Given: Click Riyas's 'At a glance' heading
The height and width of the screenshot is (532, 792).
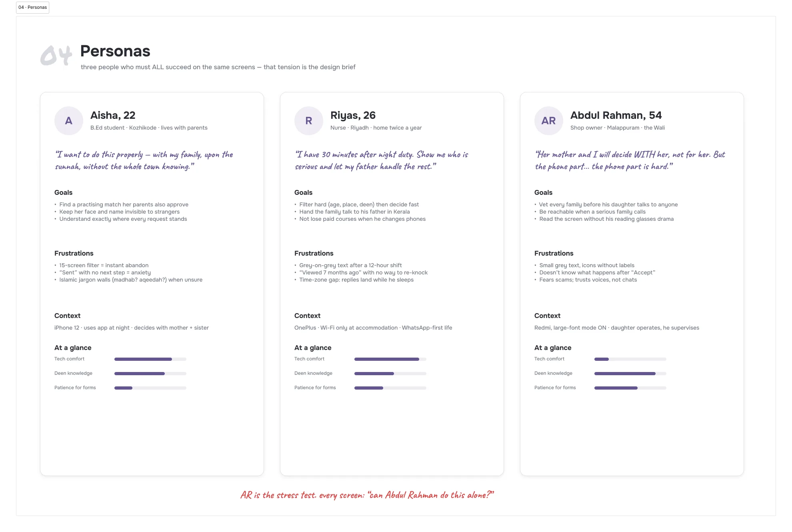Looking at the screenshot, I should [313, 348].
